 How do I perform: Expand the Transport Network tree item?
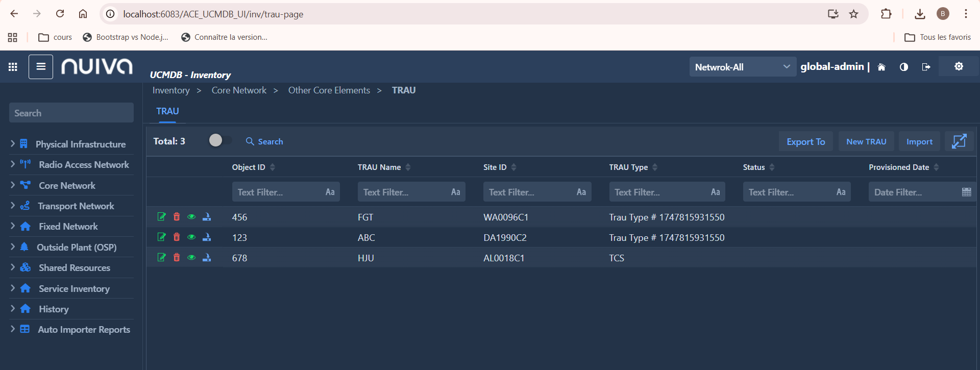coord(13,206)
